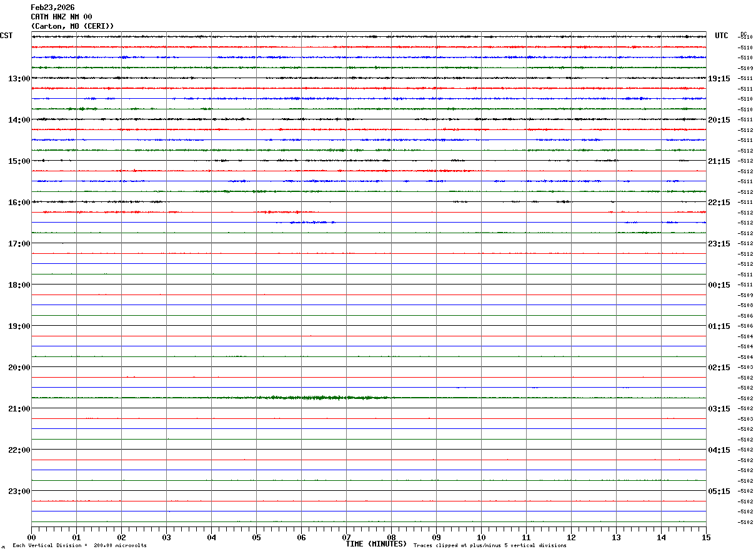Select the 23:00 CST time label
This screenshot has height=554, width=756.
(19, 491)
